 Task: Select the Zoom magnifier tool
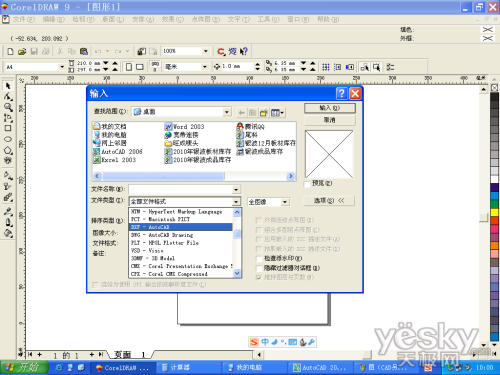pos(8,107)
